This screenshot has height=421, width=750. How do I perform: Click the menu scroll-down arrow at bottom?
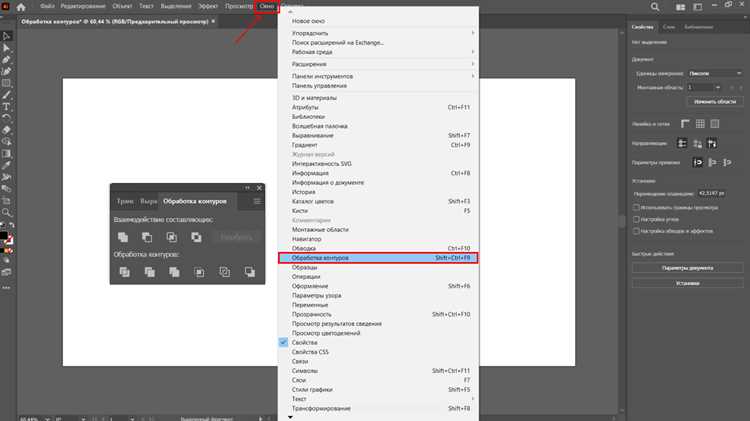[290, 418]
